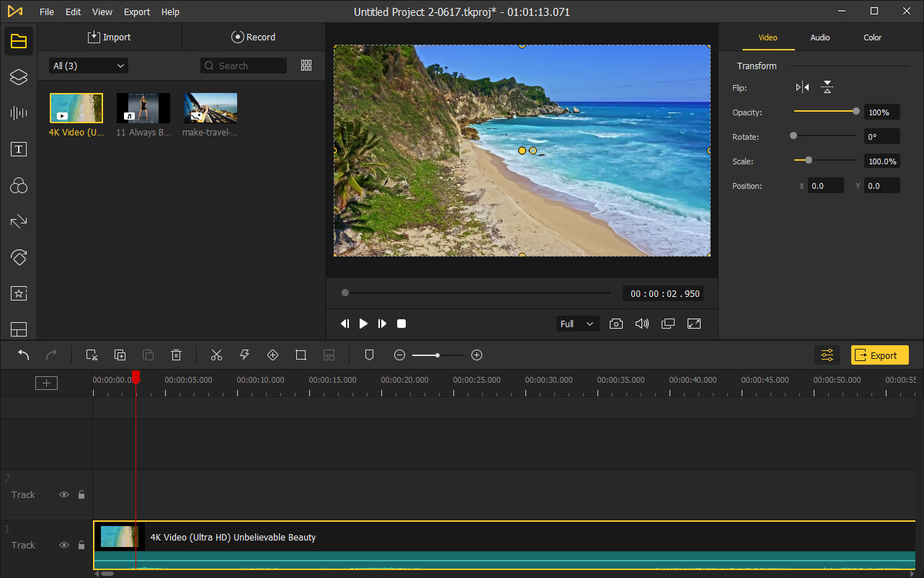This screenshot has height=578, width=924.
Task: Open the All (3) media filter dropdown
Action: (87, 65)
